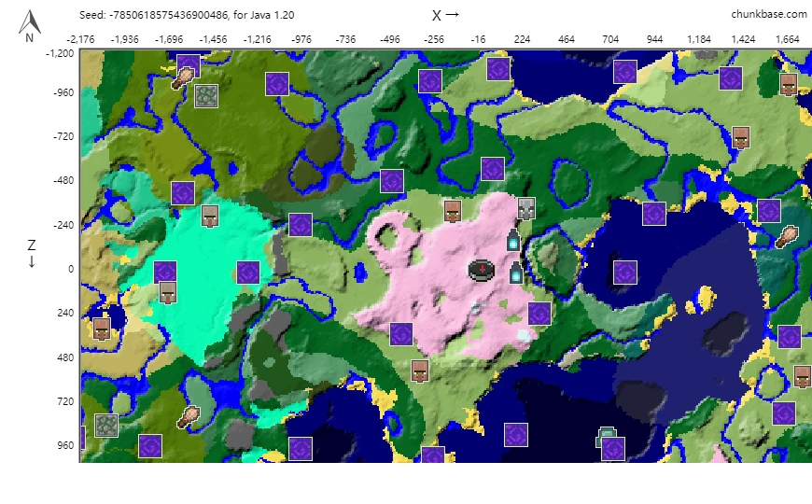Select ruined portal on north shore of the big ocean

pyautogui.click(x=654, y=214)
